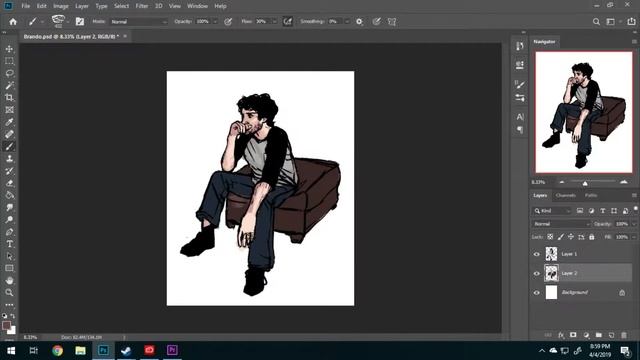640x360 pixels.
Task: Select the Lasso tool
Action: pos(9,73)
